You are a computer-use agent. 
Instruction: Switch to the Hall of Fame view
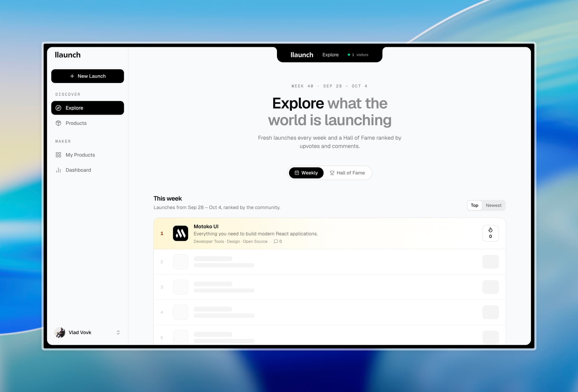point(347,173)
